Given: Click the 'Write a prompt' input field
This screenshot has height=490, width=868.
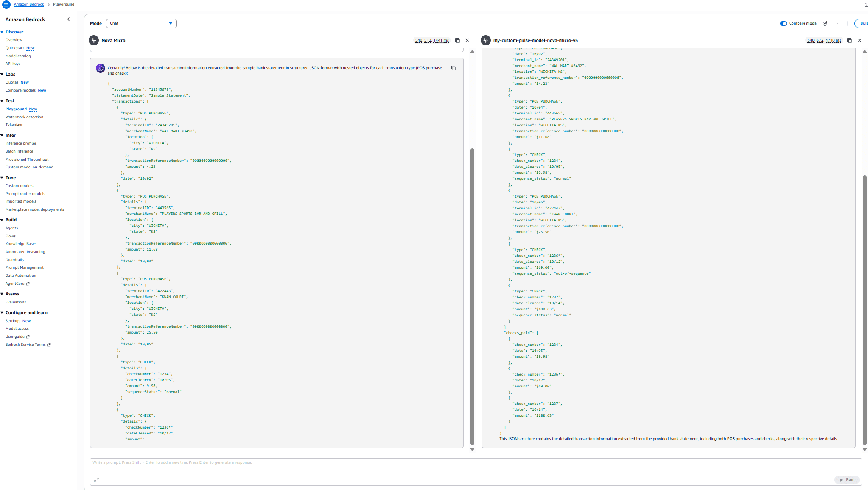Looking at the screenshot, I should pyautogui.click(x=476, y=471).
